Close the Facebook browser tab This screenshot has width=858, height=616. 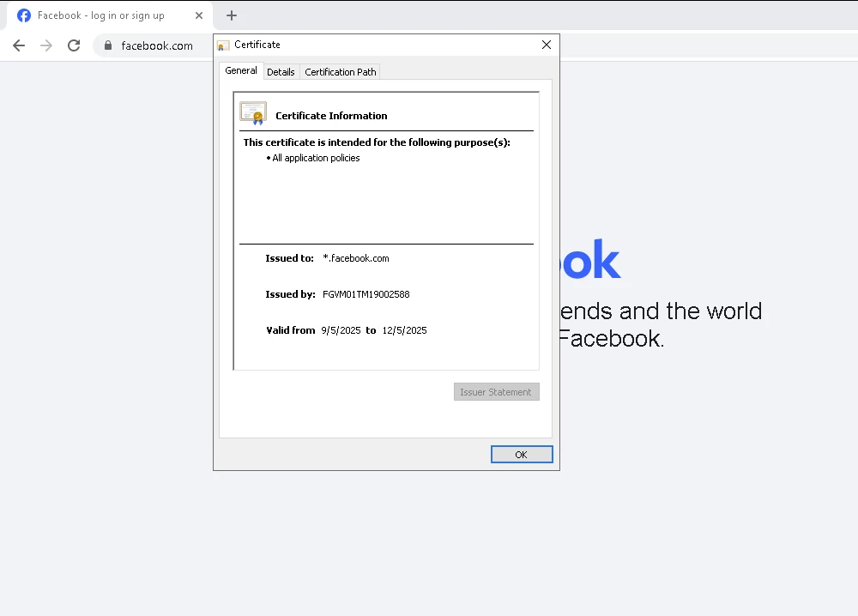point(199,15)
